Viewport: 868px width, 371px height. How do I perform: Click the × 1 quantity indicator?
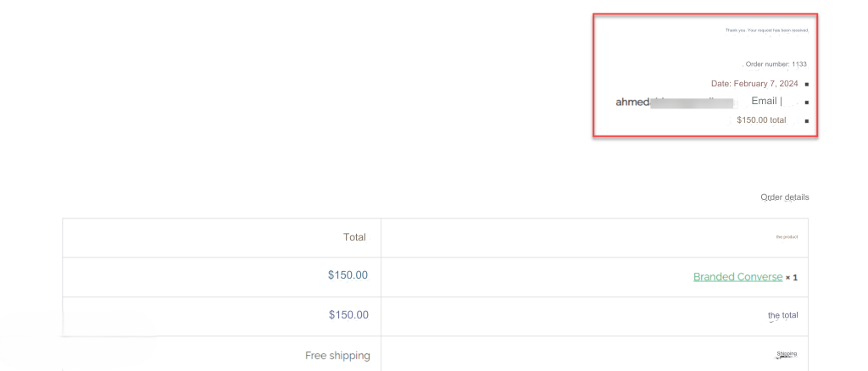[792, 278]
